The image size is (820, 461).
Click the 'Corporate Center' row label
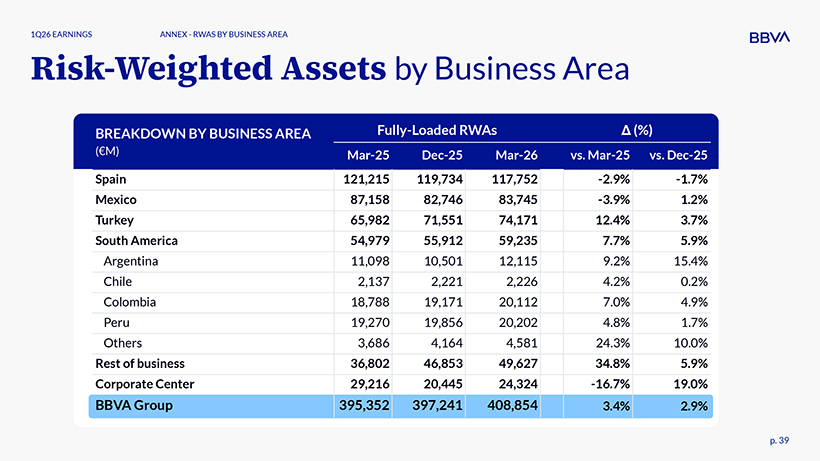pos(144,384)
